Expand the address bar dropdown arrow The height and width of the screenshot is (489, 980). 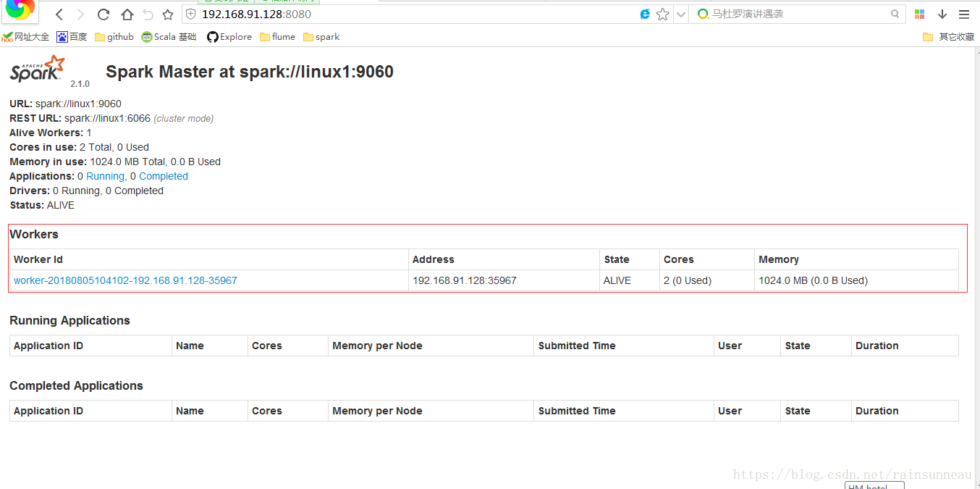pyautogui.click(x=680, y=14)
